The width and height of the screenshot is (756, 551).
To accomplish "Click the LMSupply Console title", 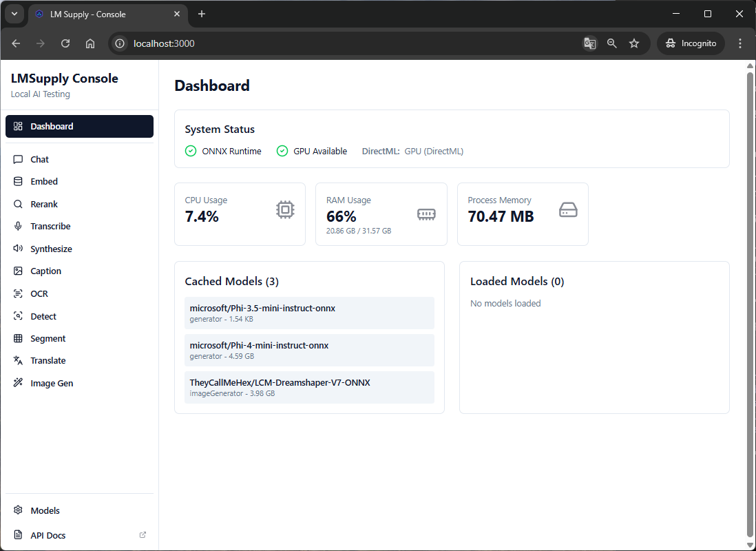I will pyautogui.click(x=65, y=78).
